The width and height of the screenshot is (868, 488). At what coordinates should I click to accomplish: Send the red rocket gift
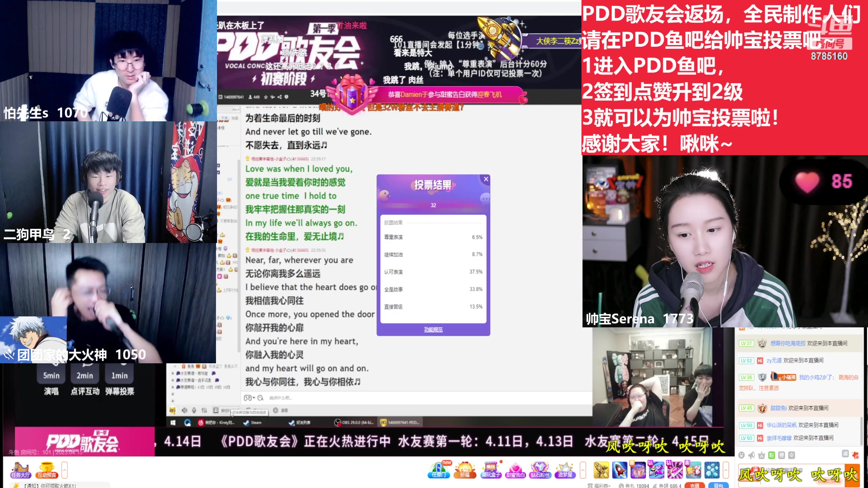click(619, 470)
